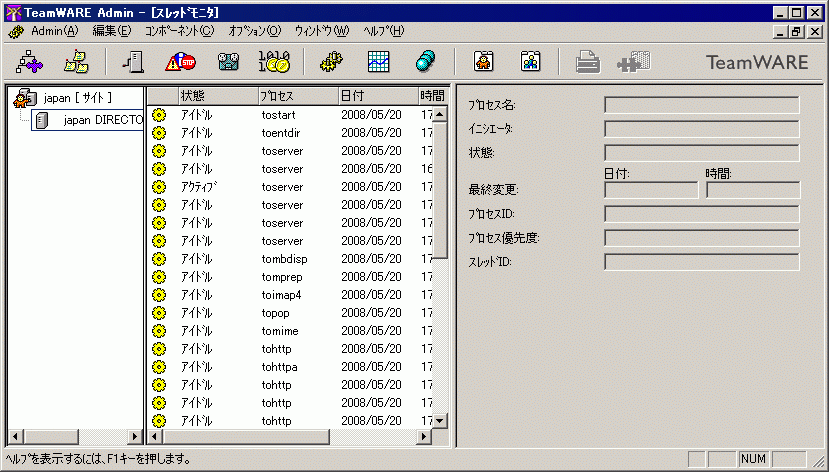Click the gear icon on the tombdisp row
Screen dimensions: 829x472
[159, 258]
